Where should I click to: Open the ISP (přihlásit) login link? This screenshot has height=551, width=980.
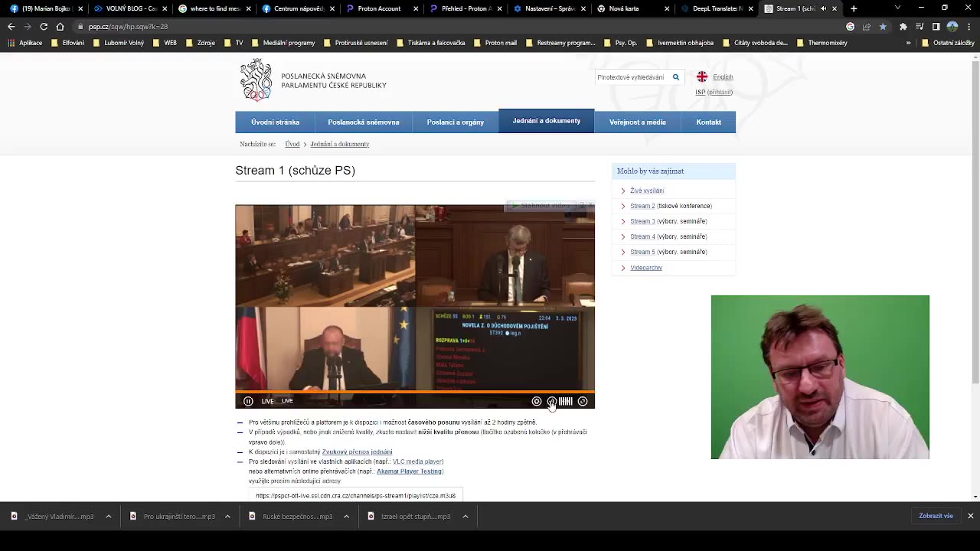(714, 92)
